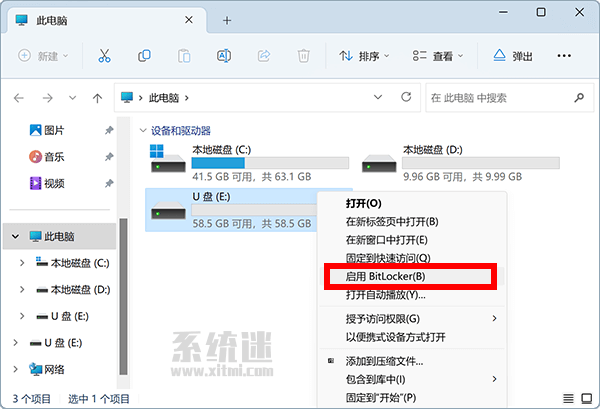
Task: Click the navigation pane scrollbar
Action: point(123,297)
